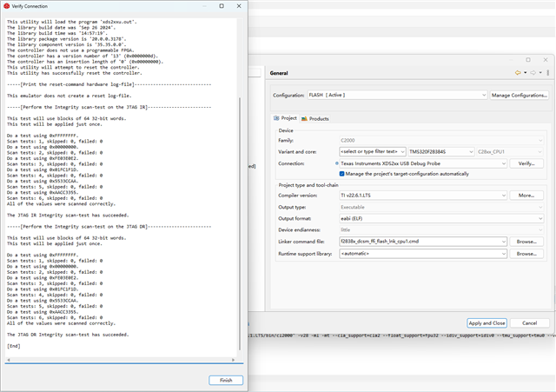Switch to the Project tab
Viewport: 556px width, 392px height.
pyautogui.click(x=285, y=118)
